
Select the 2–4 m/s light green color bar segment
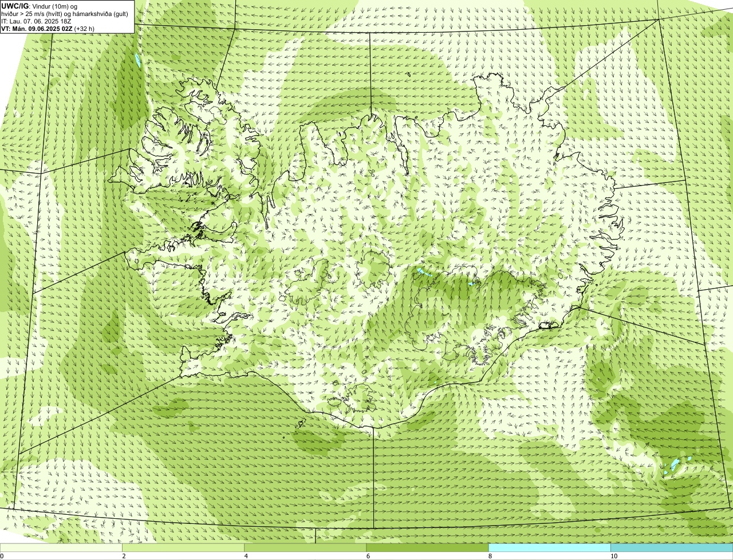pyautogui.click(x=183, y=547)
